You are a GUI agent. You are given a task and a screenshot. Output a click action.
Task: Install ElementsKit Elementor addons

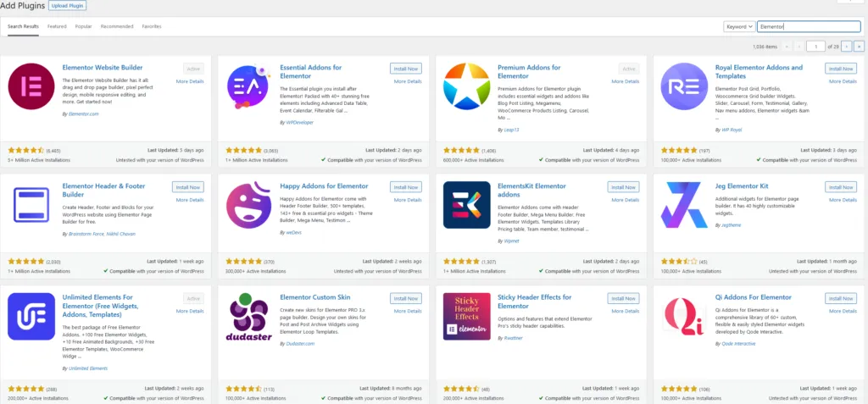pos(623,187)
